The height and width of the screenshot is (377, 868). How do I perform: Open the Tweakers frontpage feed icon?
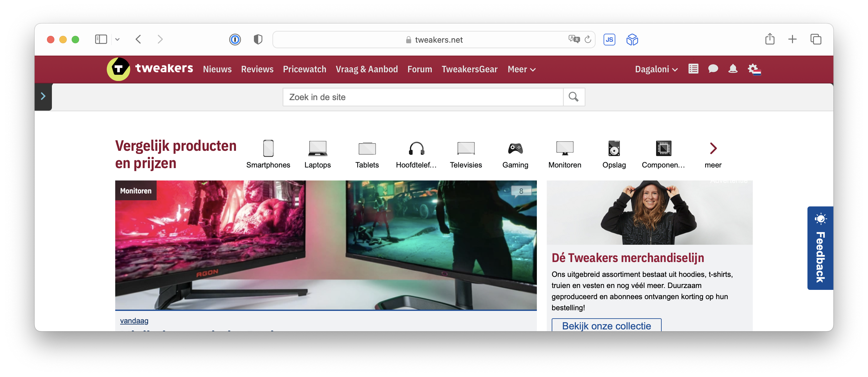point(693,69)
